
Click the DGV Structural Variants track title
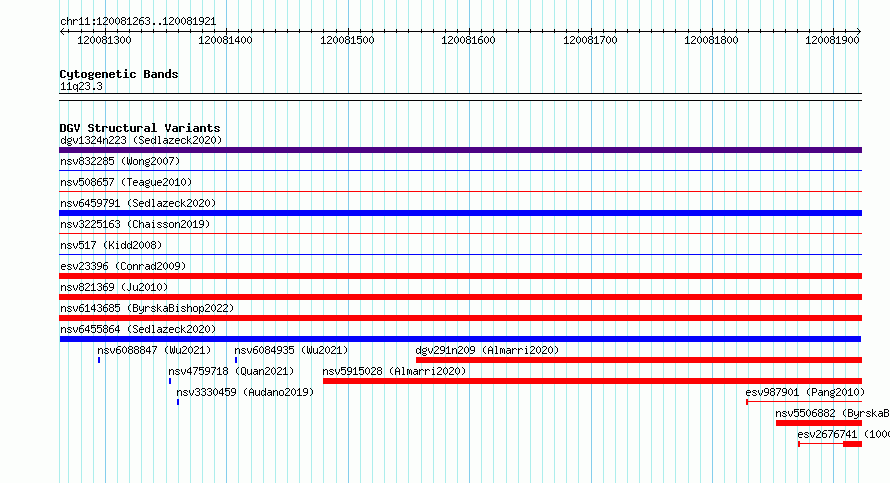[x=140, y=128]
